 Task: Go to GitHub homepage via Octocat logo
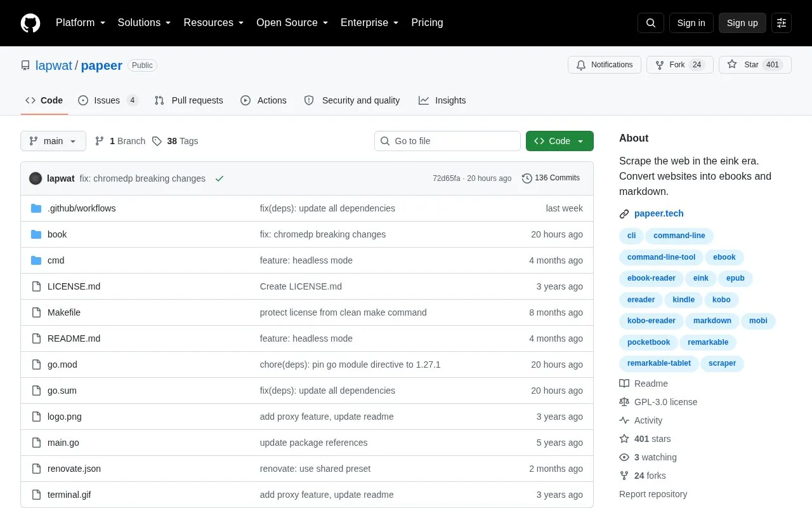[30, 23]
